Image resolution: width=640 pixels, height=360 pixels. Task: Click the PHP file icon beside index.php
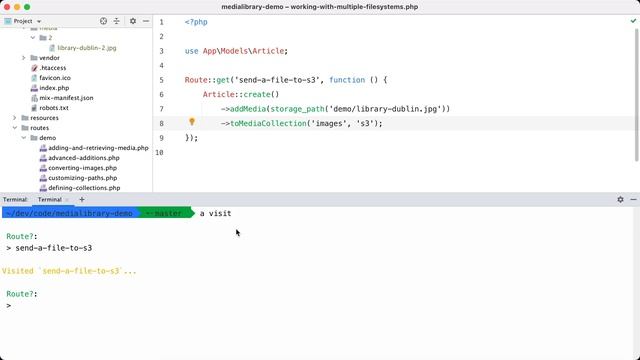[34, 88]
